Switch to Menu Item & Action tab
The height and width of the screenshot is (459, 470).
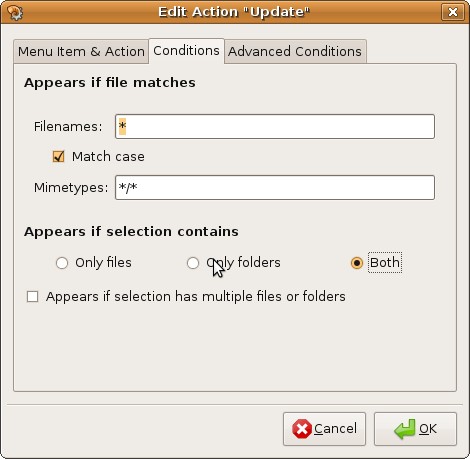tap(81, 52)
